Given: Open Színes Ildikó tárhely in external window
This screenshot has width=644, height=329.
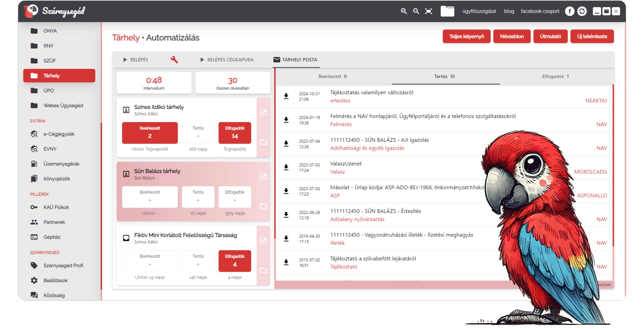Looking at the screenshot, I should pyautogui.click(x=264, y=113).
